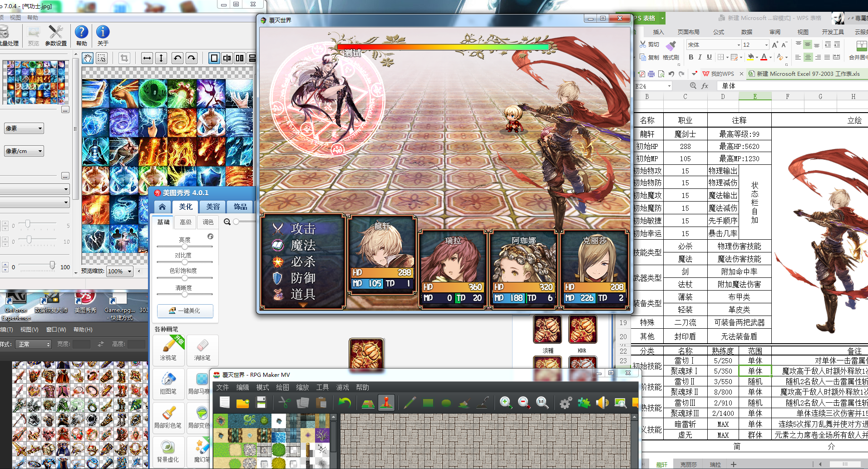Click the Sound Test speaker icon
Image resolution: width=868 pixels, height=469 pixels.
(x=602, y=402)
